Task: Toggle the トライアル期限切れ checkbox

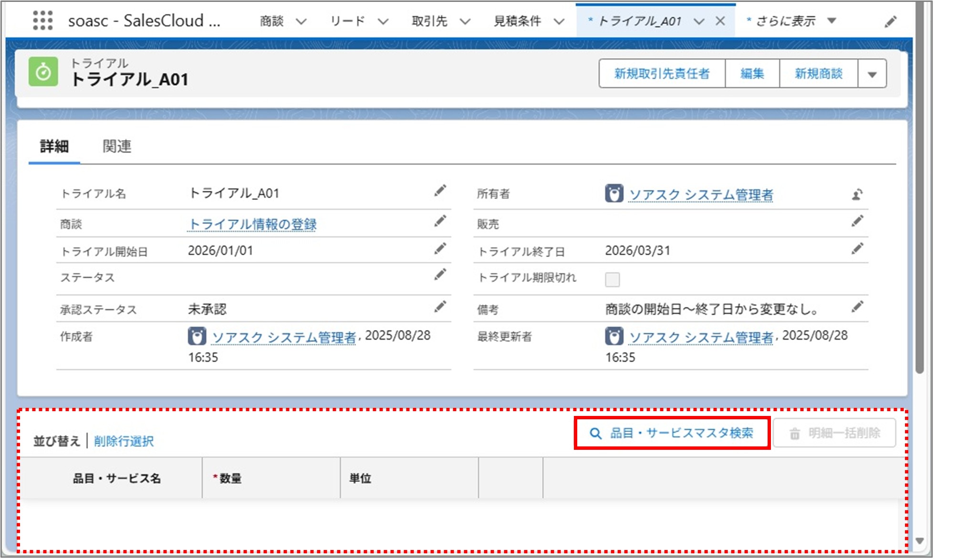Action: (x=612, y=279)
